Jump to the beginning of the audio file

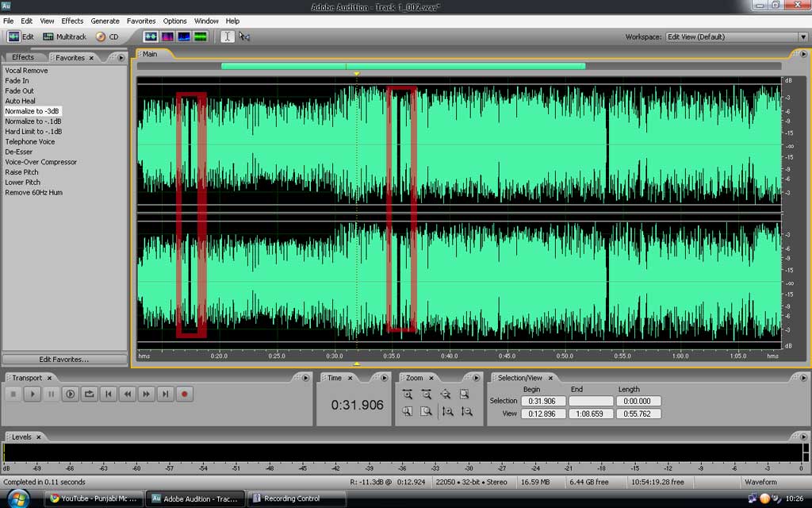point(108,394)
